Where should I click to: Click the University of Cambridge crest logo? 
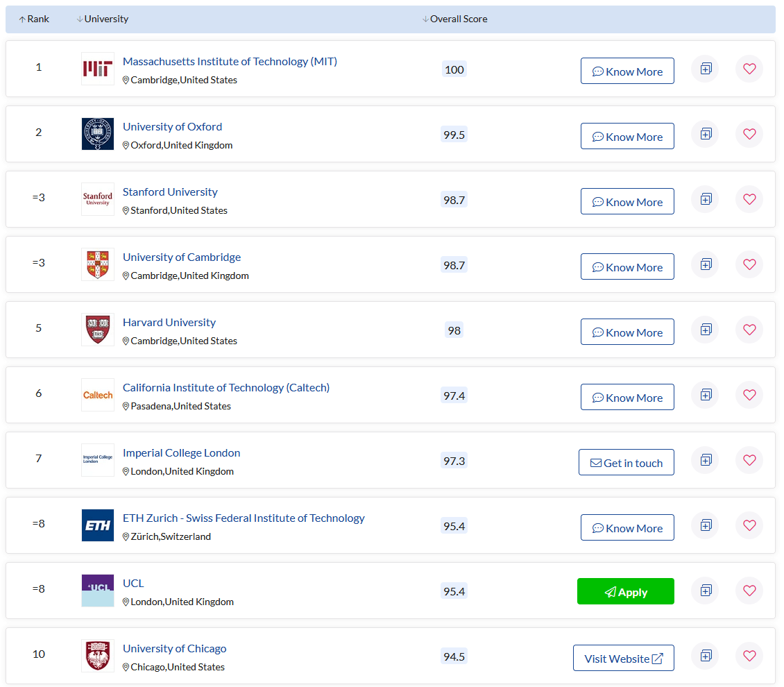pos(98,264)
